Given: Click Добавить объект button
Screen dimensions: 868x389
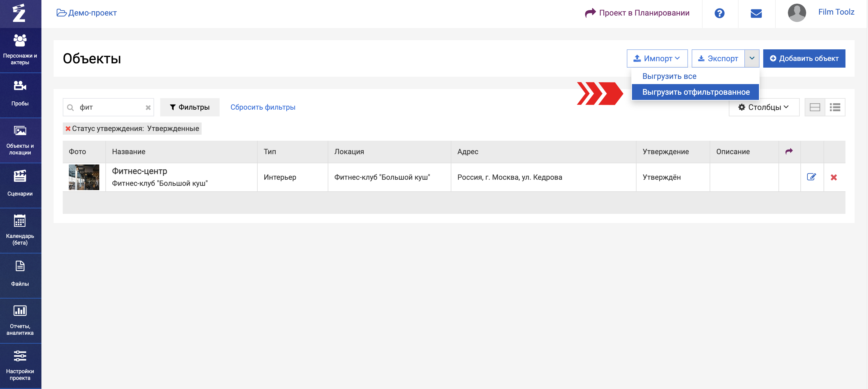Looking at the screenshot, I should (804, 58).
